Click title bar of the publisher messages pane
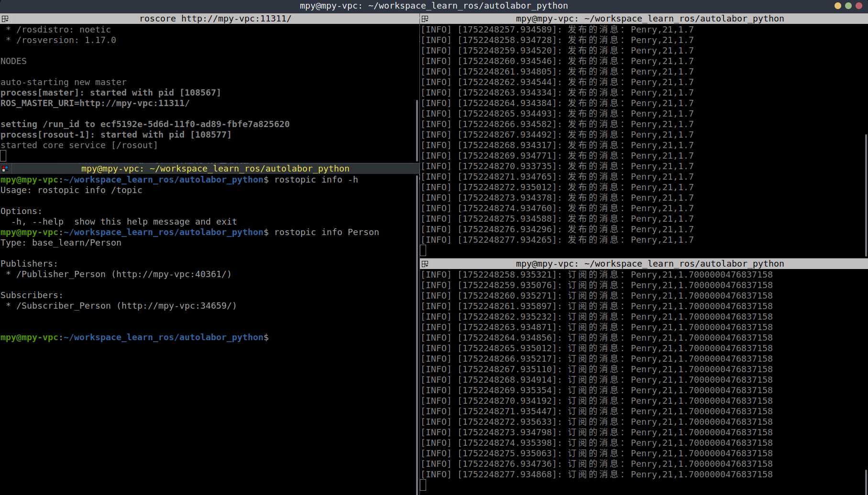Viewport: 868px width, 495px height. coord(649,19)
